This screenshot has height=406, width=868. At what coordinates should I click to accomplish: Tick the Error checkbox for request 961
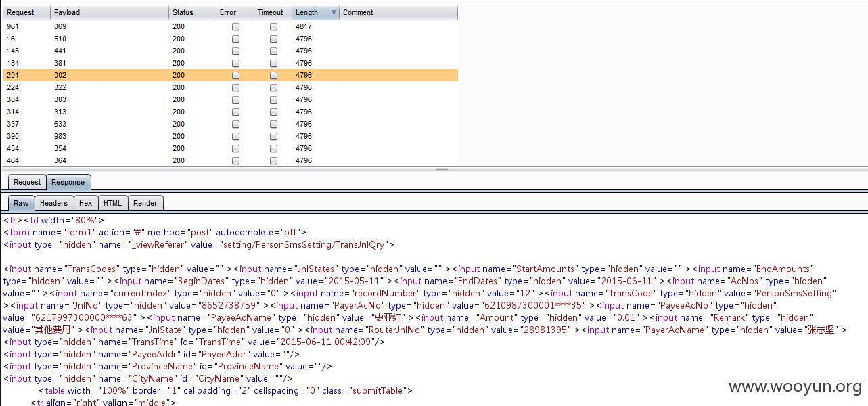pyautogui.click(x=235, y=27)
